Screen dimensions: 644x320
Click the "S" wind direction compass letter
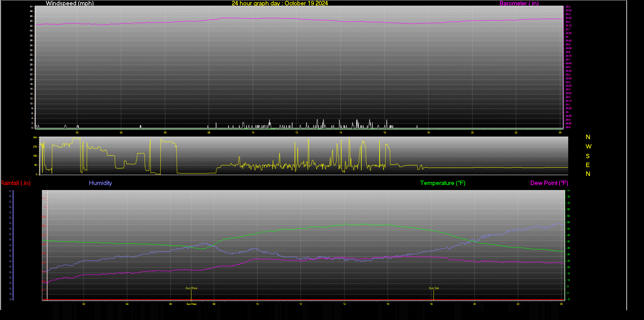click(x=588, y=156)
